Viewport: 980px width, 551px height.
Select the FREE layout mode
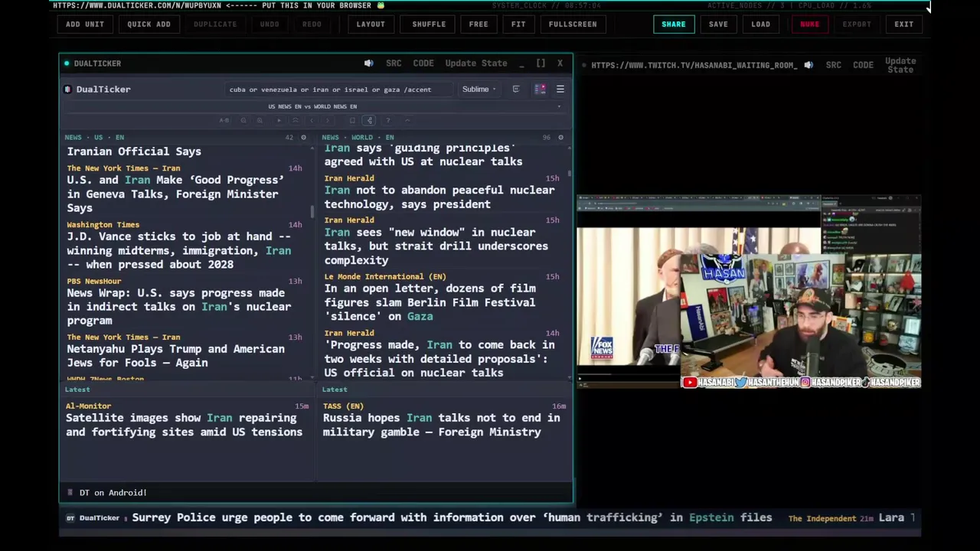[479, 24]
